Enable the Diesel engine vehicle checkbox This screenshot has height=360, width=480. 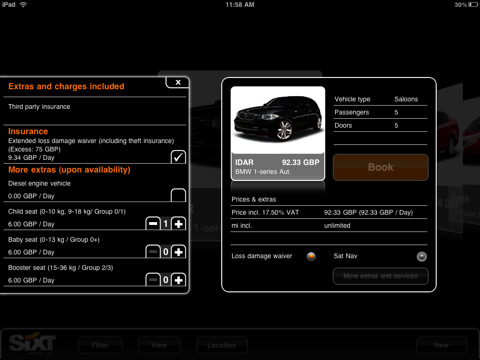[178, 195]
